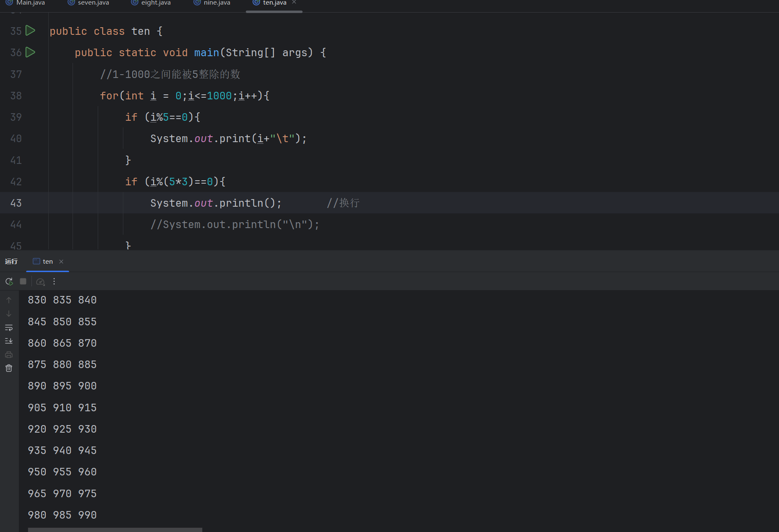Click line number 38 in the gutter
Viewport: 779px width, 532px height.
click(16, 96)
